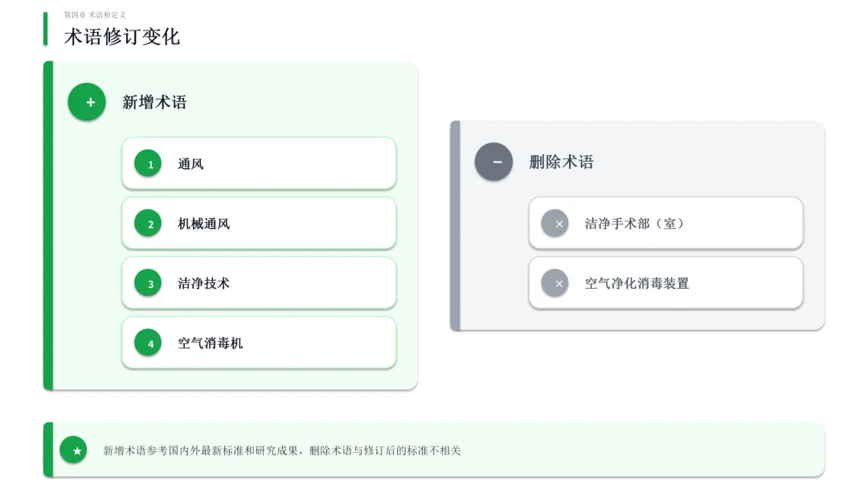Click the green number 1 circle

pos(148,164)
